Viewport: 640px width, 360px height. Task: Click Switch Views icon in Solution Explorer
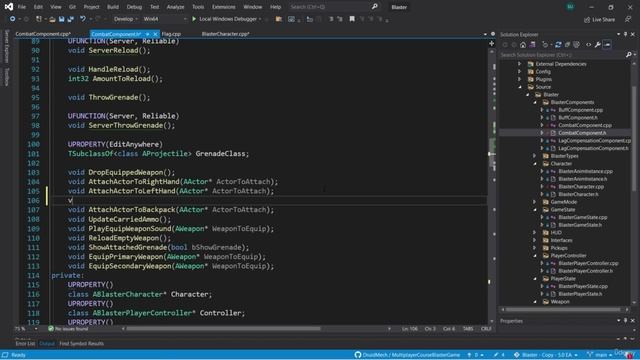click(532, 45)
